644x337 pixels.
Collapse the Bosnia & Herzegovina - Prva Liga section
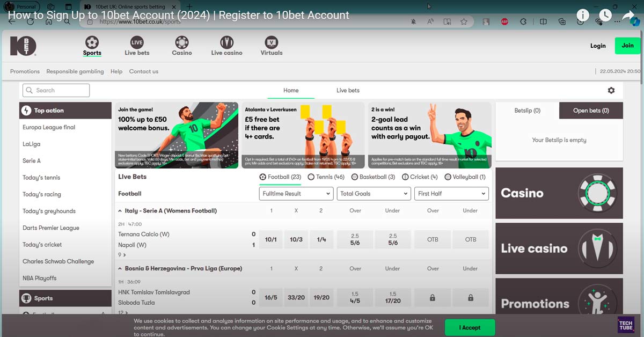pyautogui.click(x=119, y=268)
